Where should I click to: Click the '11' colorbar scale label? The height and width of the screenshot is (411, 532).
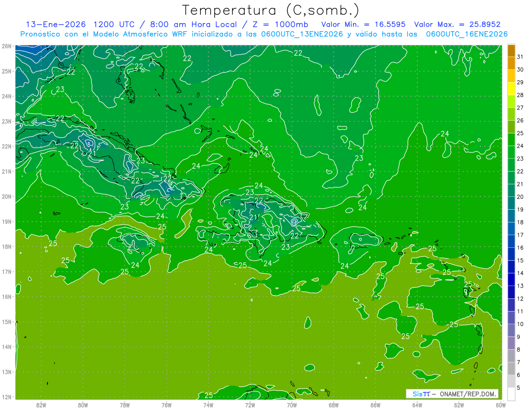point(520,312)
